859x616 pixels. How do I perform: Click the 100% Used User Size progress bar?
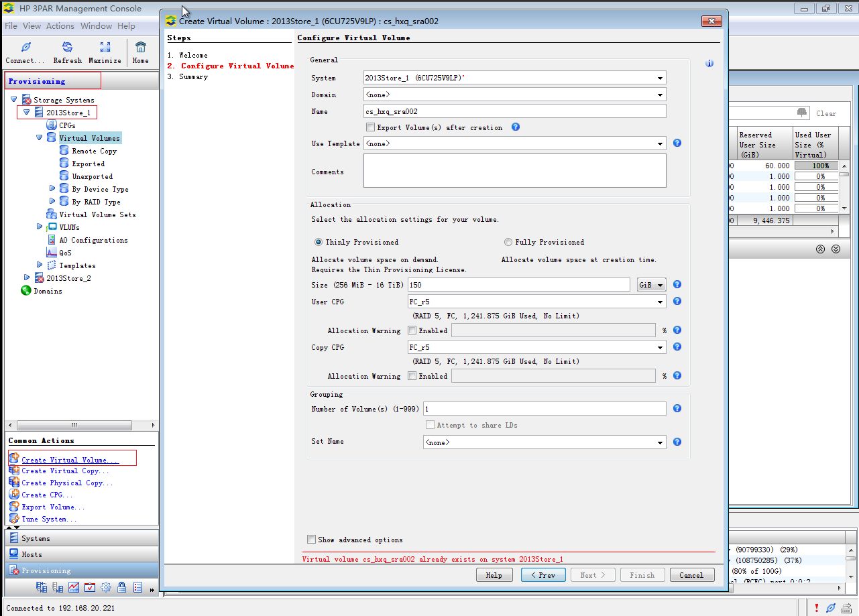(817, 165)
